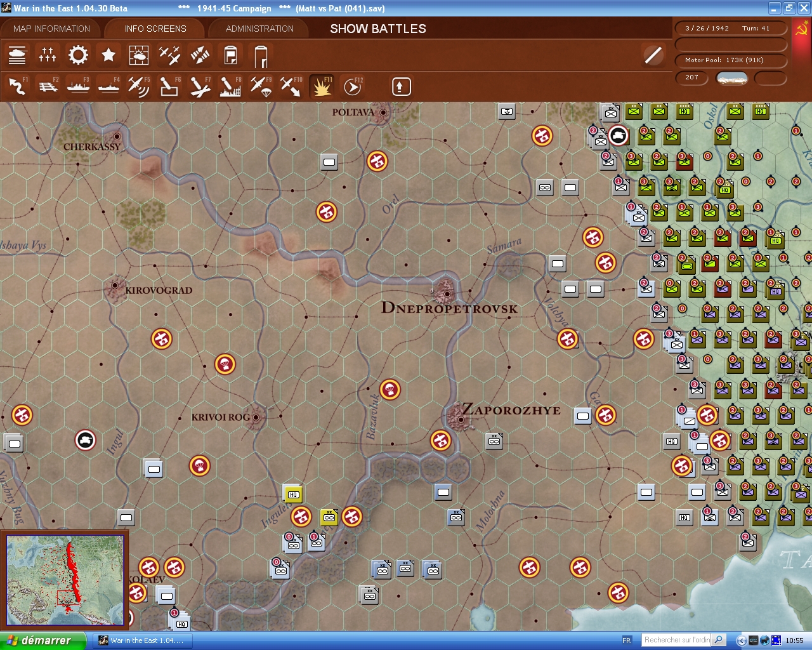This screenshot has height=650, width=812.
Task: Click the Kirovograd city marker
Action: click(x=115, y=286)
